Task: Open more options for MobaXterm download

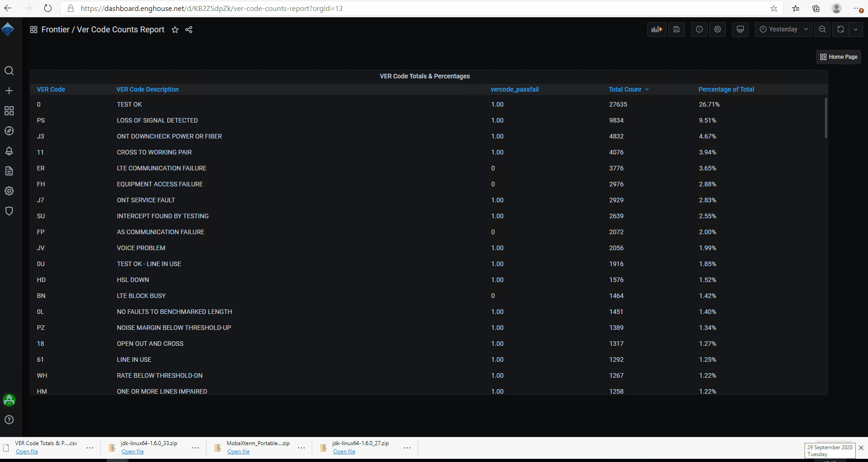Action: click(301, 448)
